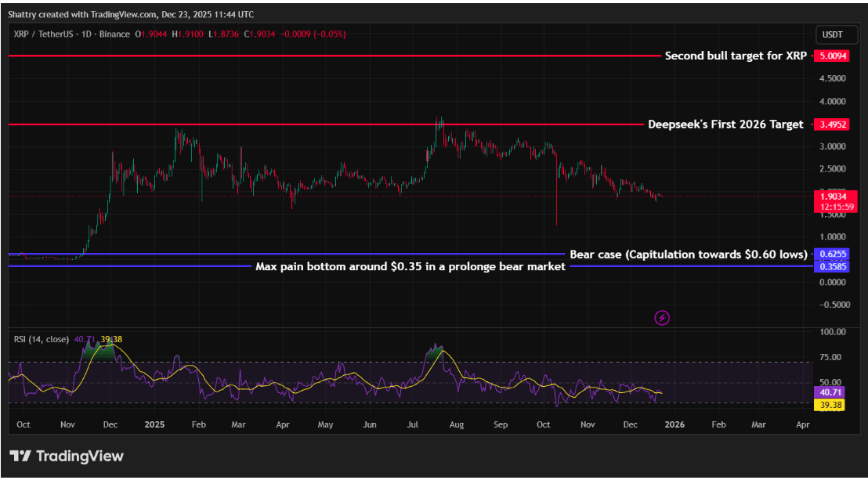Click the Aug time axis marker
Viewport: 868px width, 480px height.
pyautogui.click(x=457, y=424)
